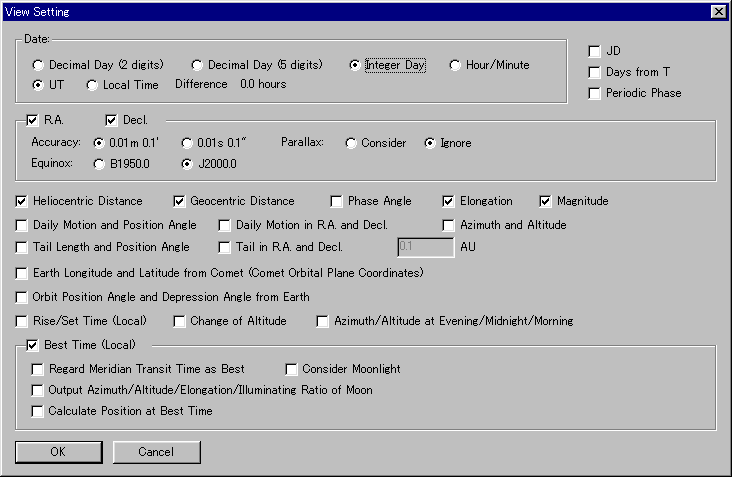Enable the JD checkbox

point(595,51)
